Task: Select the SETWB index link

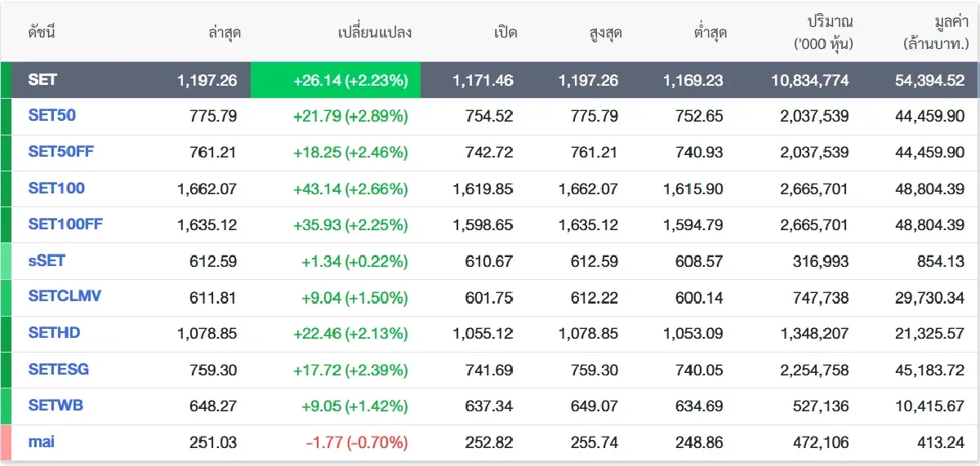Action: pyautogui.click(x=56, y=405)
